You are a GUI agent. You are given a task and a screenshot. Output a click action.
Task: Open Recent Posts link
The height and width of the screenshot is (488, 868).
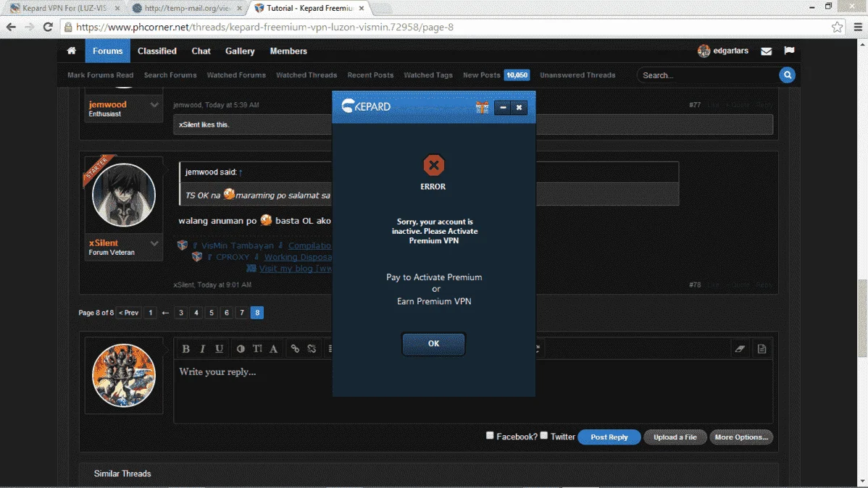[370, 75]
